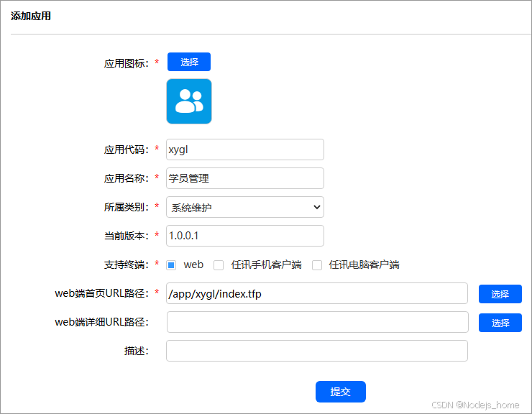This screenshot has height=414, width=532.
Task: Click the 所属类别 label
Action: [x=127, y=207]
